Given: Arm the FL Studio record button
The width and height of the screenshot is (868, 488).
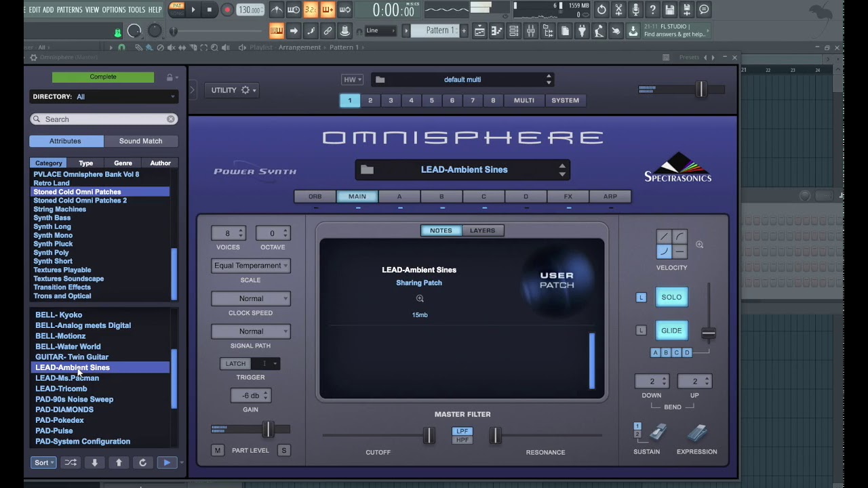Looking at the screenshot, I should click(x=227, y=9).
